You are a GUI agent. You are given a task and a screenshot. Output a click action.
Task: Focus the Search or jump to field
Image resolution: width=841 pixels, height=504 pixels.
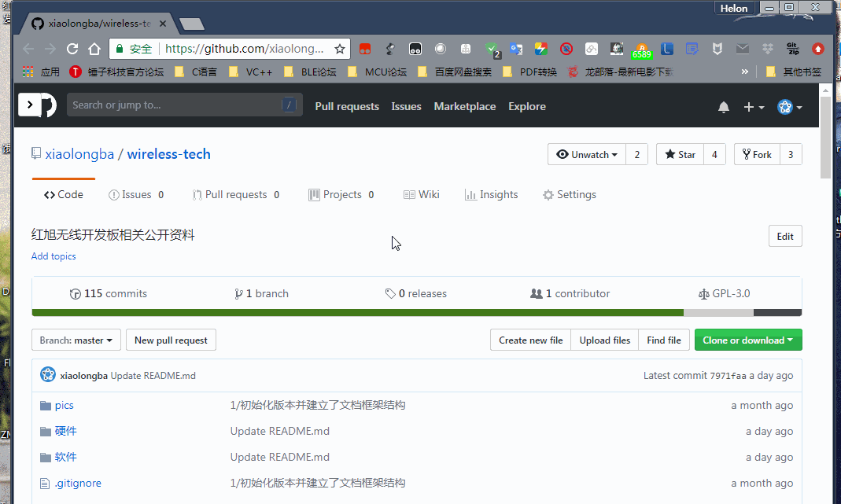pos(185,105)
